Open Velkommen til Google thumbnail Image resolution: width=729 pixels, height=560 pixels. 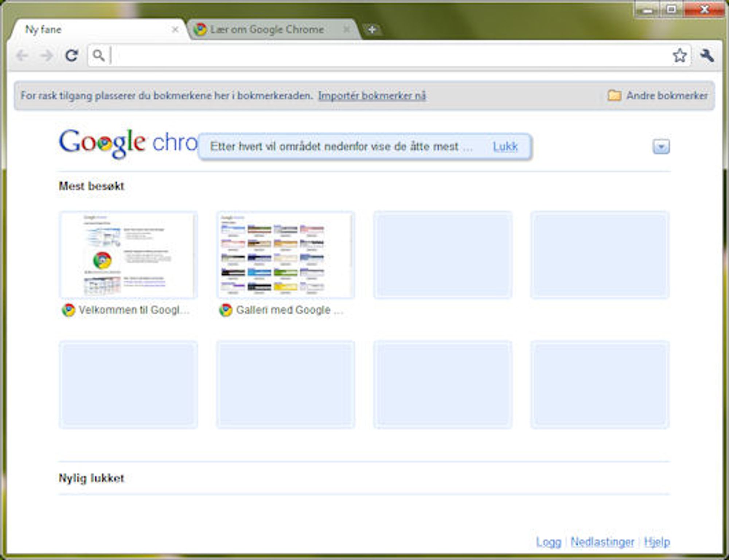128,255
